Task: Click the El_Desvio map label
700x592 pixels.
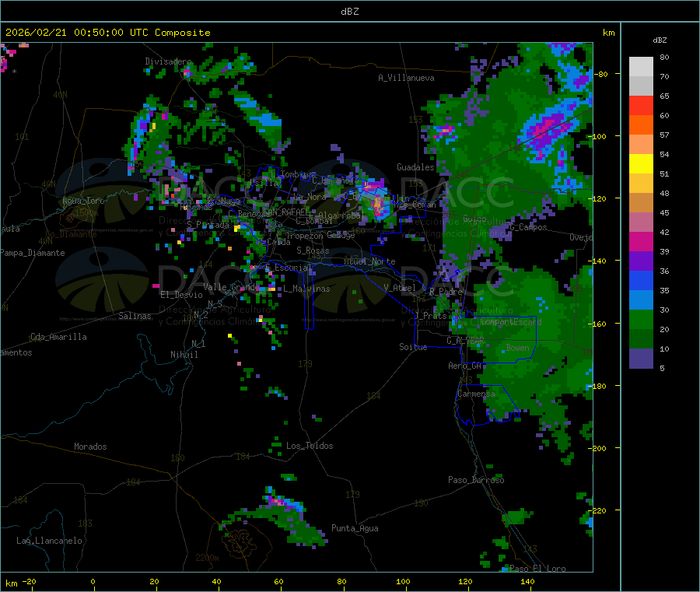Action: [181, 295]
